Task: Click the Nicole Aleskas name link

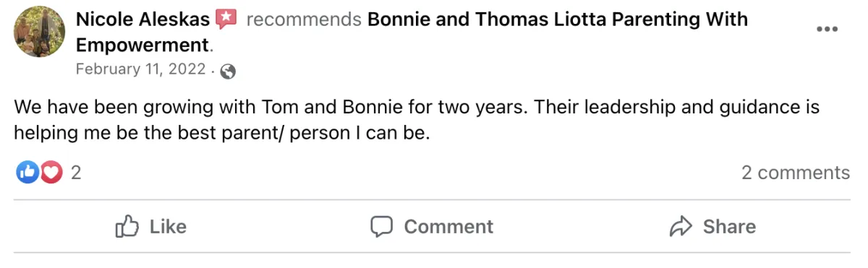Action: (x=142, y=19)
